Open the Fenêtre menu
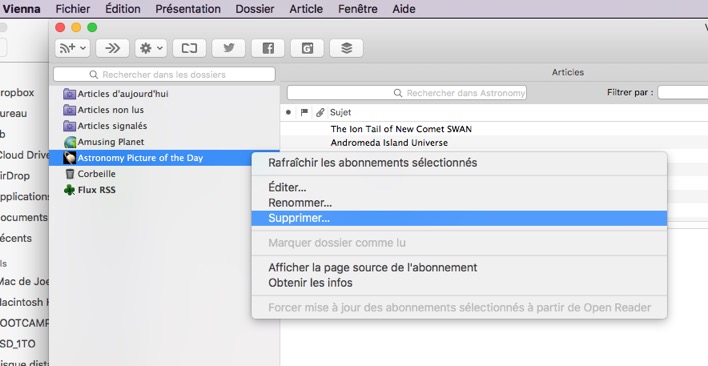The image size is (708, 366). click(x=358, y=9)
